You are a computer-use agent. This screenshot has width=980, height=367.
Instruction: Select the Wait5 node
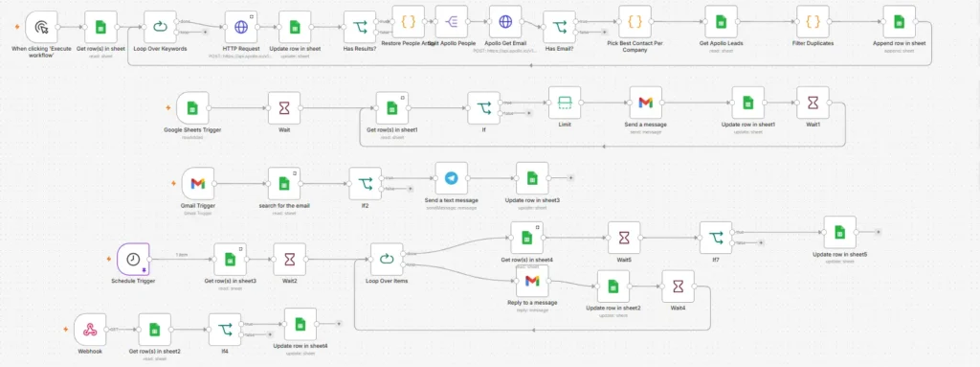[x=624, y=238]
